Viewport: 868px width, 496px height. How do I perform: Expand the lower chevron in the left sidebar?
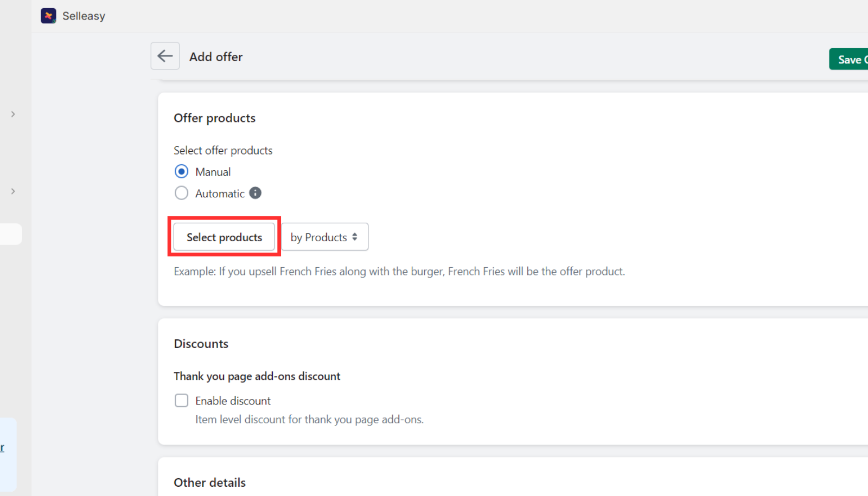click(12, 191)
